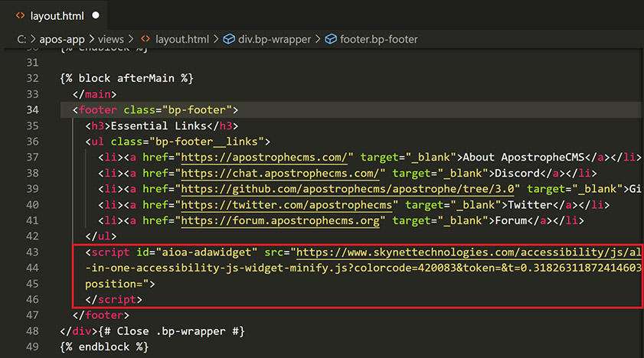
Task: Click the "{% endblock %}" text on line 49
Action: pyautogui.click(x=104, y=347)
